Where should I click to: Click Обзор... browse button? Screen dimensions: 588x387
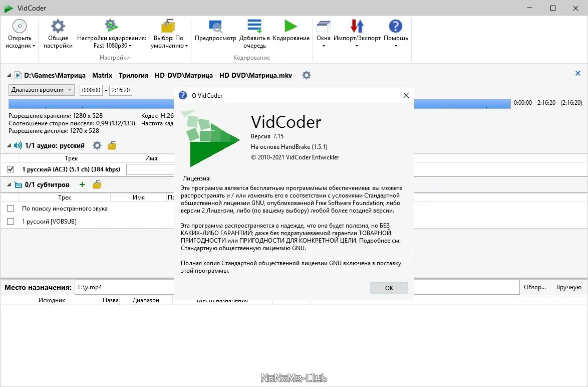coord(535,287)
